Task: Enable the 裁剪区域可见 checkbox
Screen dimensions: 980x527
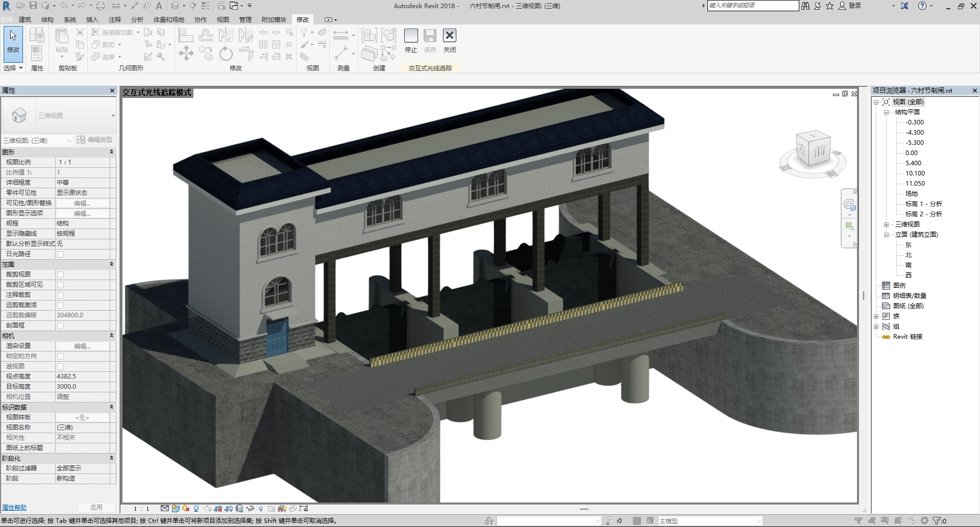Action: point(61,284)
